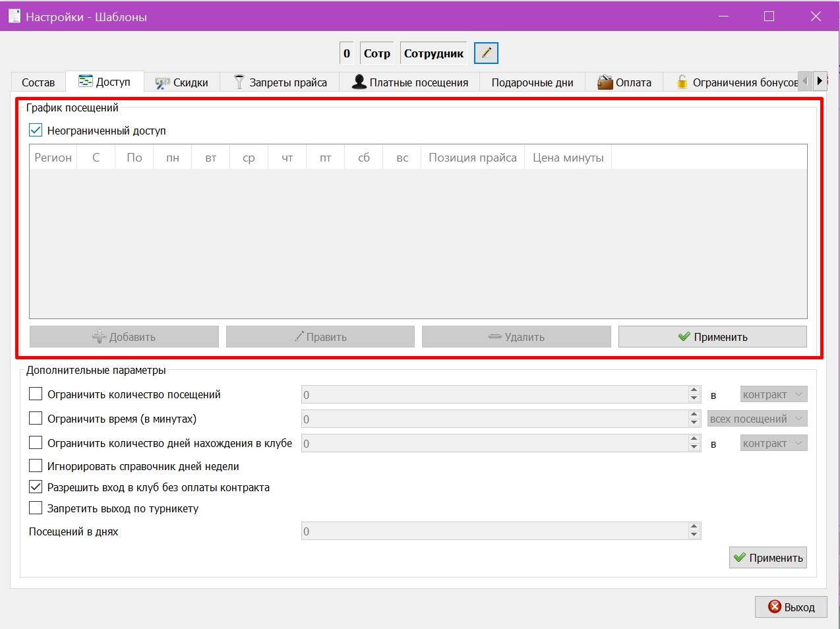The height and width of the screenshot is (629, 840).
Task: Uncheck Разрешить вход в клуб без оплаты контракта
Action: [36, 487]
